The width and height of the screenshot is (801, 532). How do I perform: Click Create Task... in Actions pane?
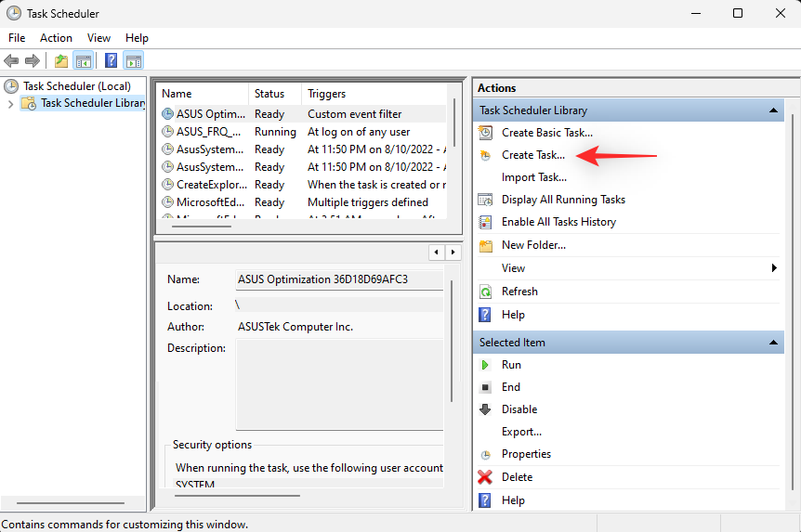[532, 155]
